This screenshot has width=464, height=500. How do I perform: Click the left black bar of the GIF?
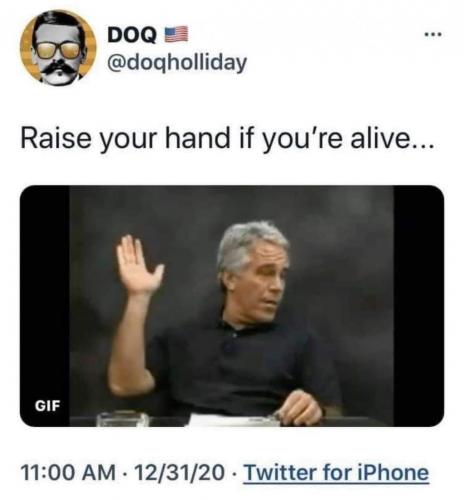coord(45,293)
